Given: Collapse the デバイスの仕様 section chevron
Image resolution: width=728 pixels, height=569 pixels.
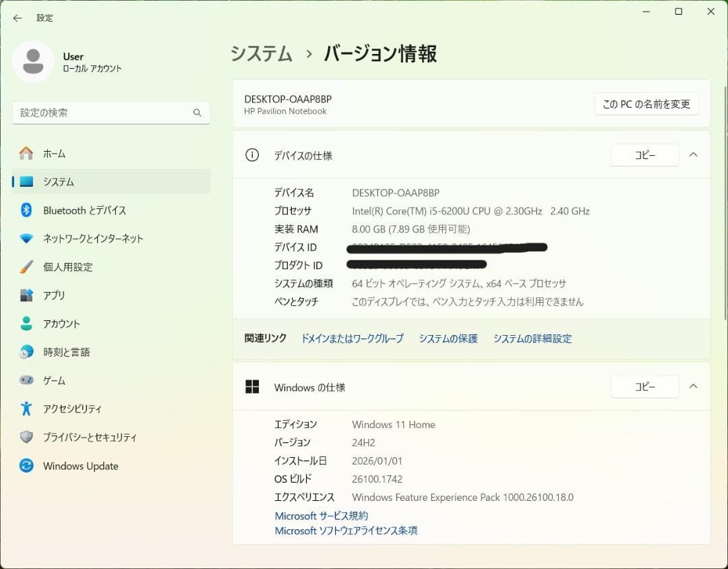Looking at the screenshot, I should tap(693, 154).
